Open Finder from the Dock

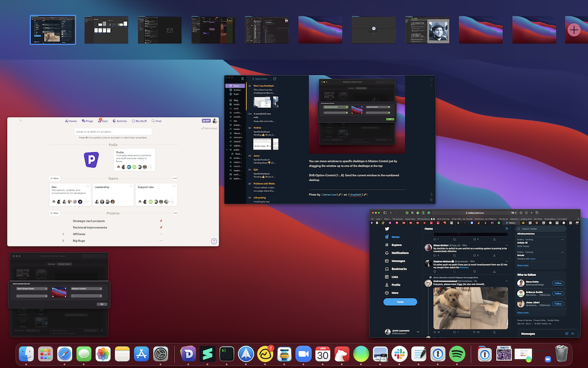coord(26,355)
